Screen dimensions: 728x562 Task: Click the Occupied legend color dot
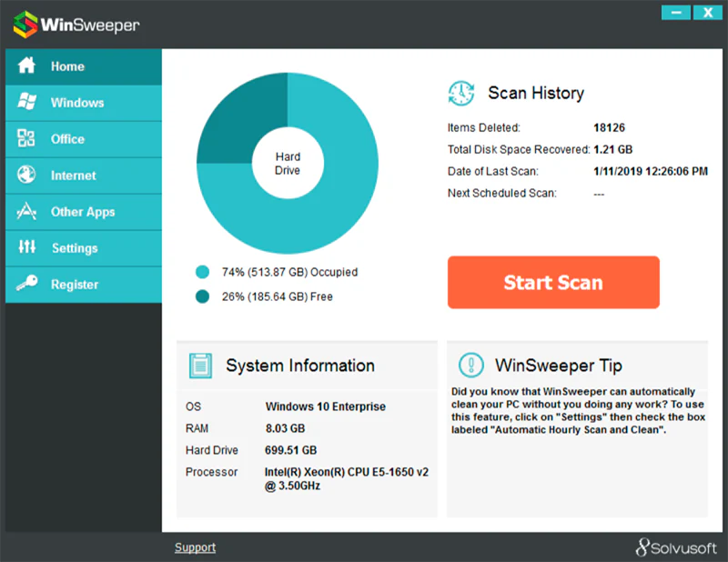[202, 272]
